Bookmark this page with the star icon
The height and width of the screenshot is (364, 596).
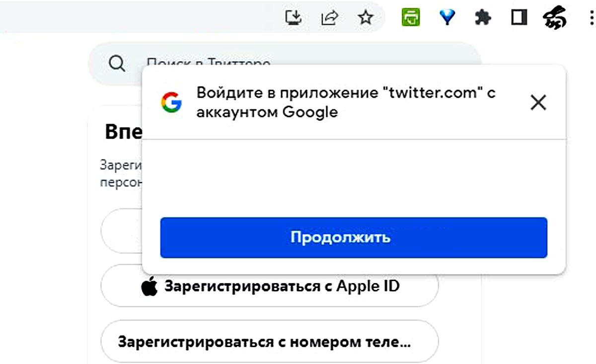(x=366, y=18)
